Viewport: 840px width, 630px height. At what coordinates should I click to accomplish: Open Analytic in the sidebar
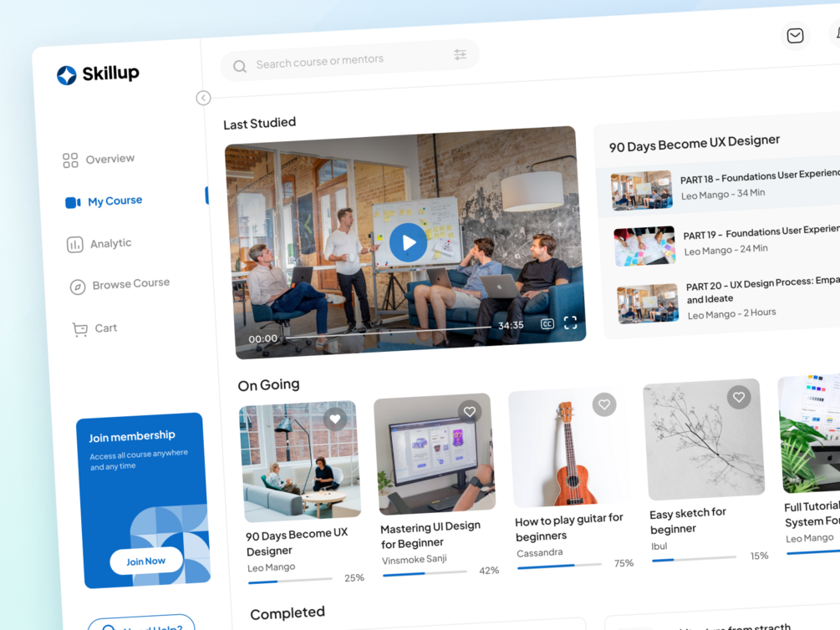99,244
